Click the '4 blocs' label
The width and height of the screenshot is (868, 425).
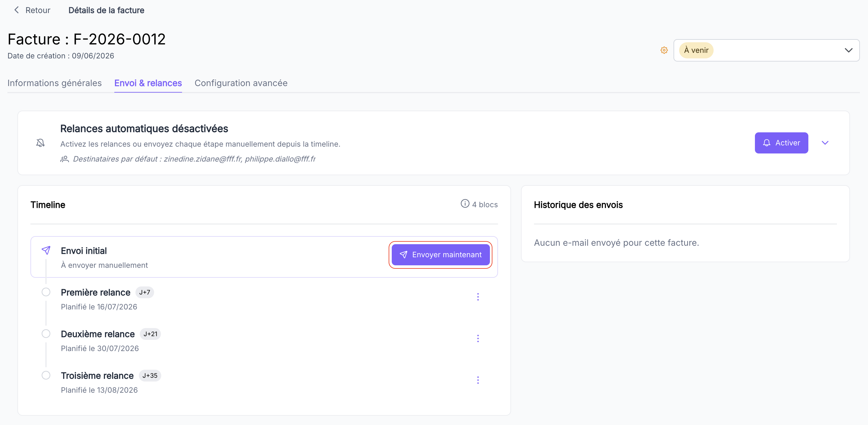[x=485, y=205]
